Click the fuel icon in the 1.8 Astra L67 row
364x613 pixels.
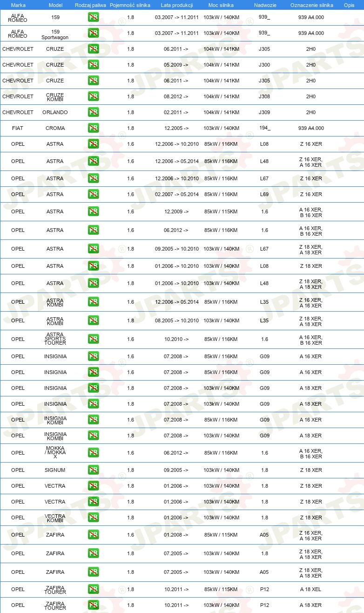pos(93,249)
